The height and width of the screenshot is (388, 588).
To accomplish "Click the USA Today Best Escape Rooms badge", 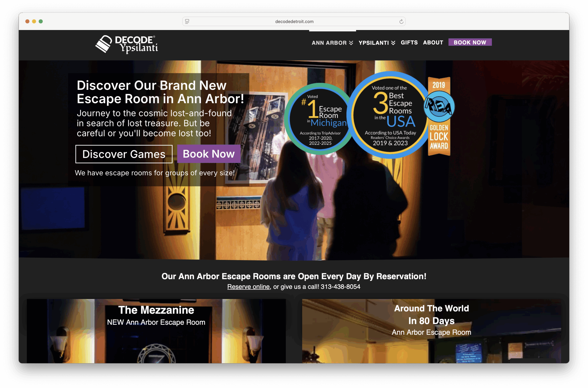I will pos(390,115).
